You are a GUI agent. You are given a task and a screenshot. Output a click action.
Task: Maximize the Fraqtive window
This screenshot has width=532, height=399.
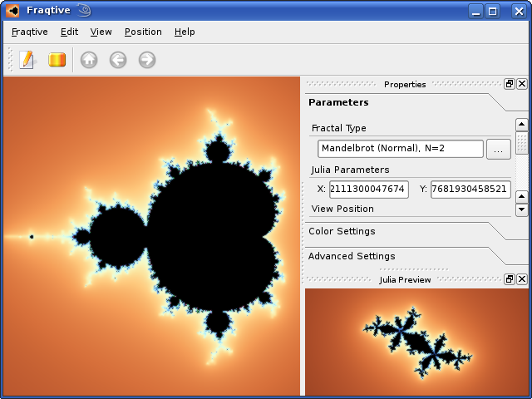(x=493, y=11)
